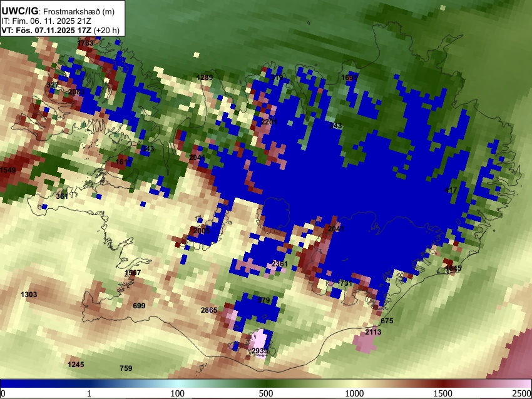Click the map value 731
Screen dimensions: 532x399
click(x=346, y=283)
